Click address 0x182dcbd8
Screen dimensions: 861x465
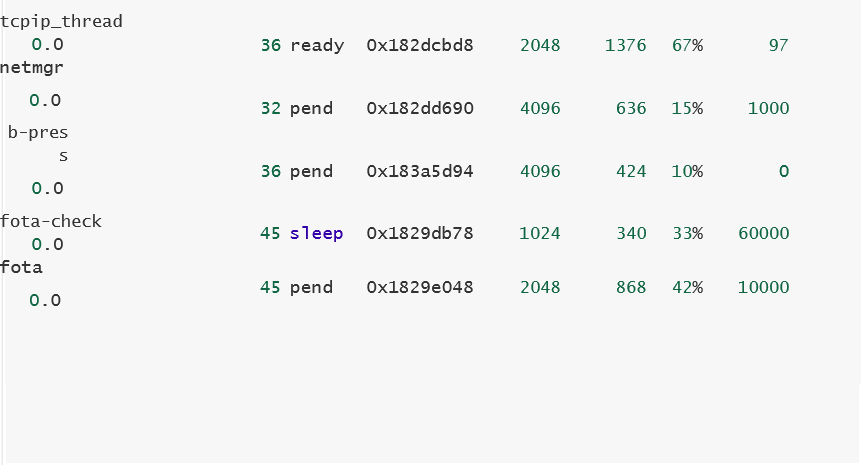[420, 45]
